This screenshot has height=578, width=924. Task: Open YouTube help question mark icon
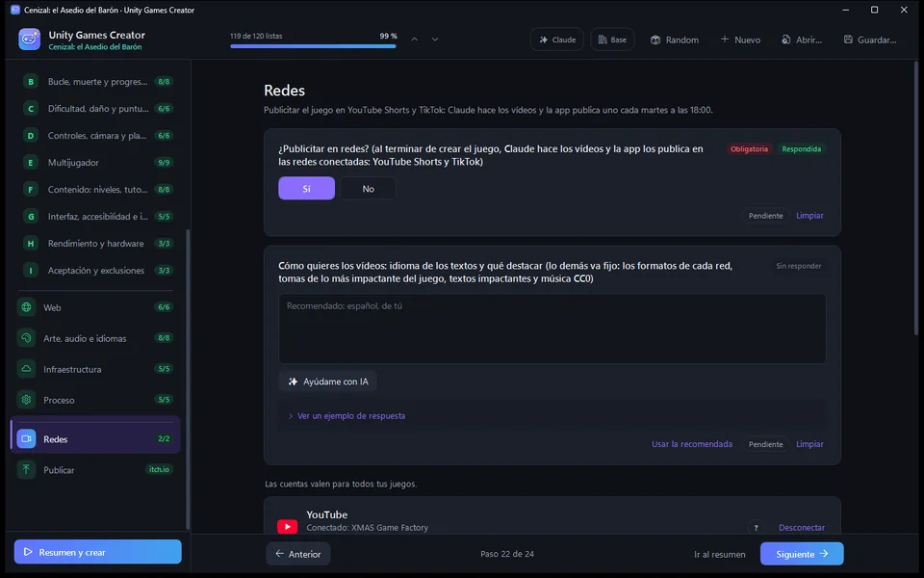click(x=756, y=527)
